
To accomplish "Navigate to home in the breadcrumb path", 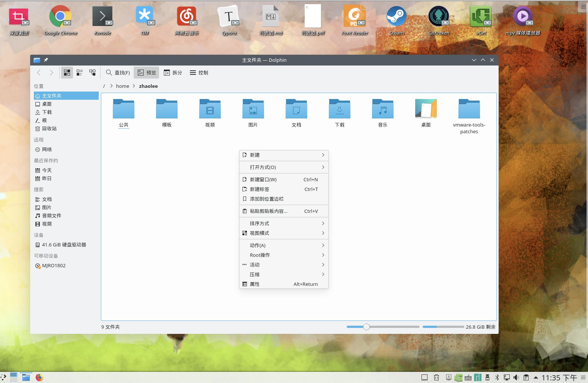I will tap(123, 86).
